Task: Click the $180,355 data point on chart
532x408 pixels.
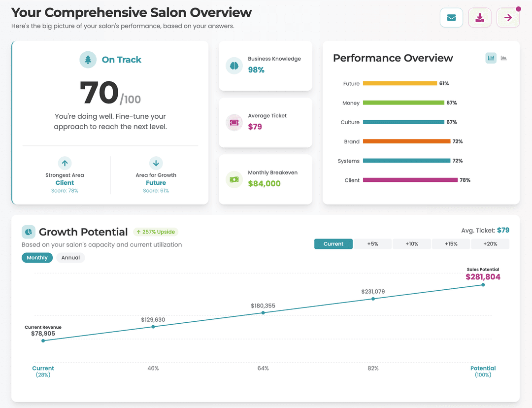Action: point(263,312)
